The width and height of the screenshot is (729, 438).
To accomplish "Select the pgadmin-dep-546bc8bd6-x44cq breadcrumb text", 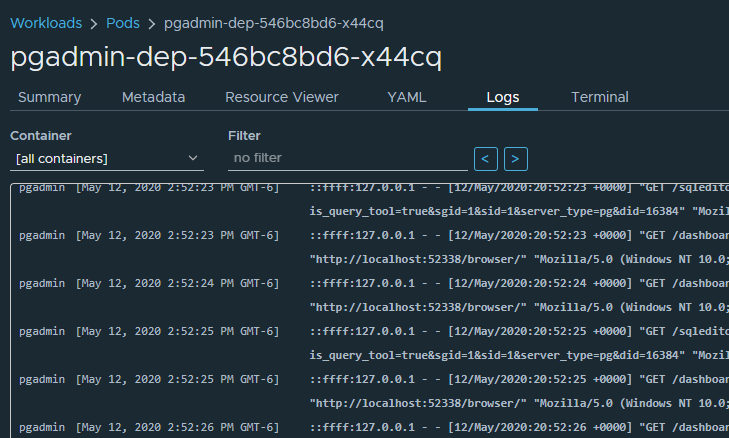I will coord(274,23).
